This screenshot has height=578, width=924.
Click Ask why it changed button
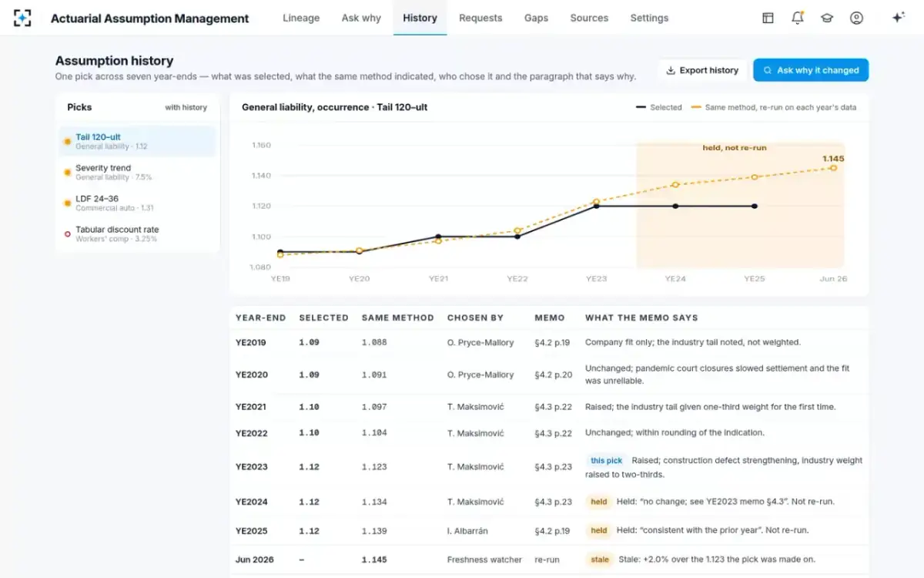pos(811,70)
